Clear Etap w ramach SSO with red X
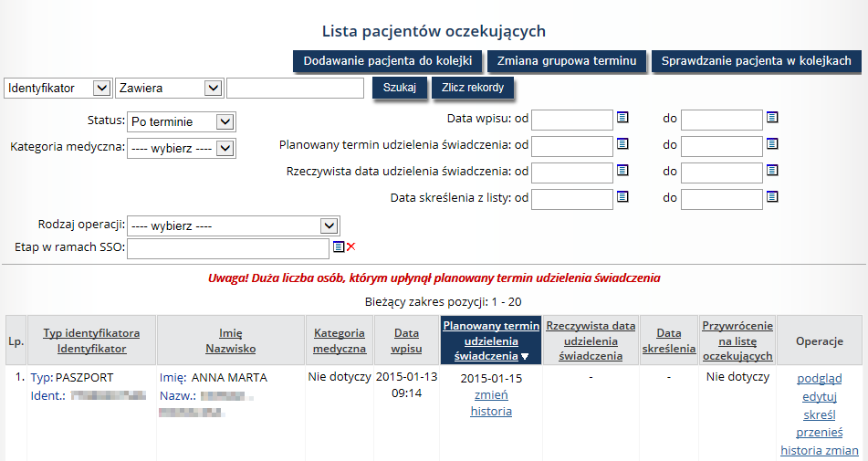Image resolution: width=868 pixels, height=461 pixels. point(351,246)
